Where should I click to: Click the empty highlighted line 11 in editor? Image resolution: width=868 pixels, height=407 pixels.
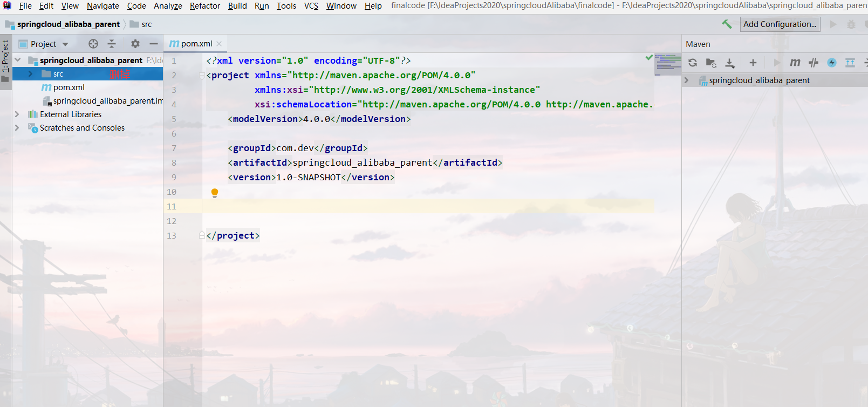[428, 206]
